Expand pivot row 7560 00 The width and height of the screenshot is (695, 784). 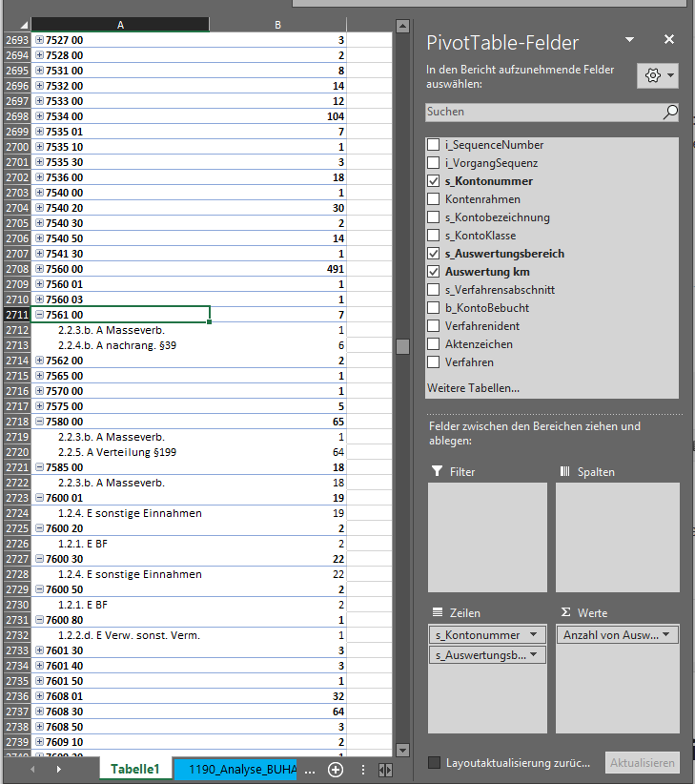pos(39,269)
